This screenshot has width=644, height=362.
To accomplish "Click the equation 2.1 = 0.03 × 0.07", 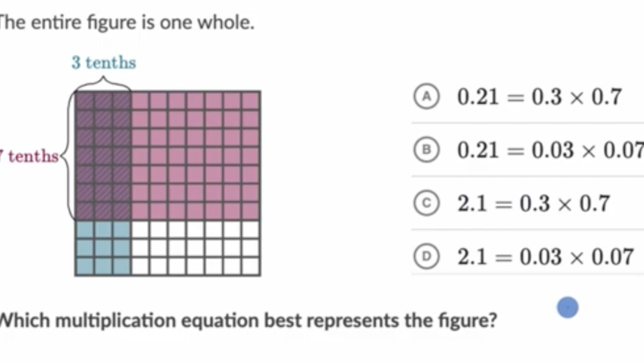I will [x=545, y=256].
